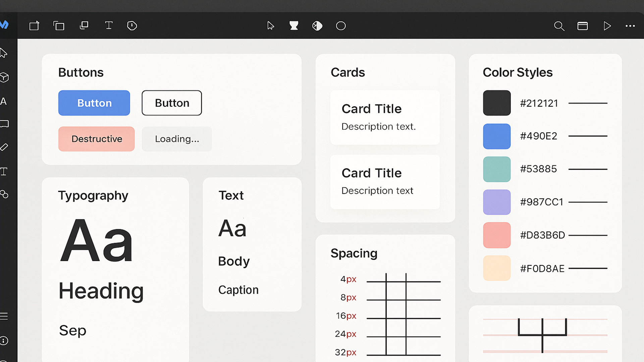Select the Frame tool in the toolbar

click(x=34, y=25)
